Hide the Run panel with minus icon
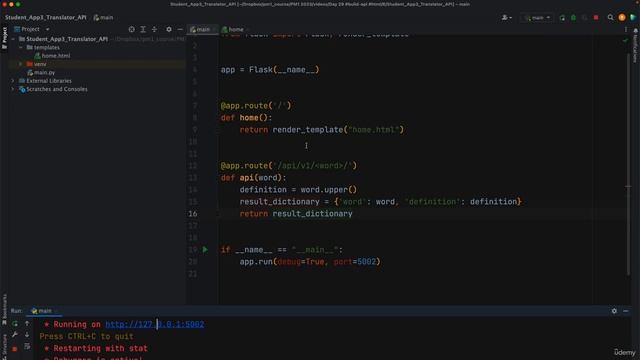This screenshot has height=360, width=640. coord(626,311)
